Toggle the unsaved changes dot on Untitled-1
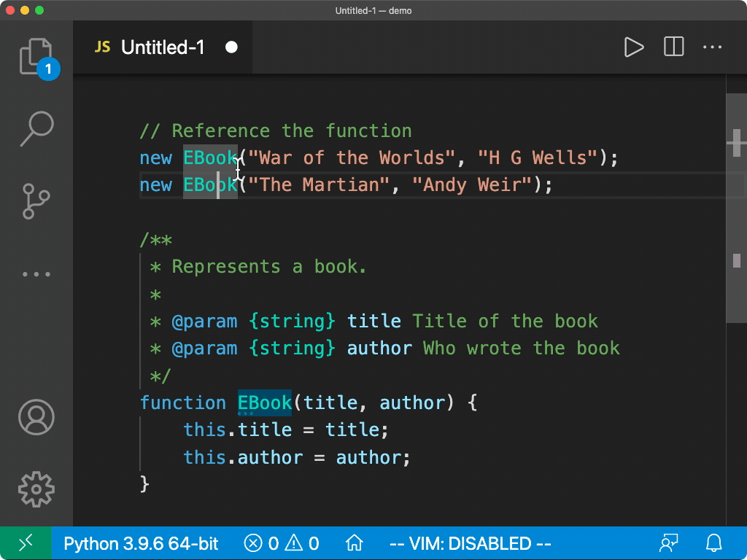Screen dimensions: 747x560 pos(231,47)
